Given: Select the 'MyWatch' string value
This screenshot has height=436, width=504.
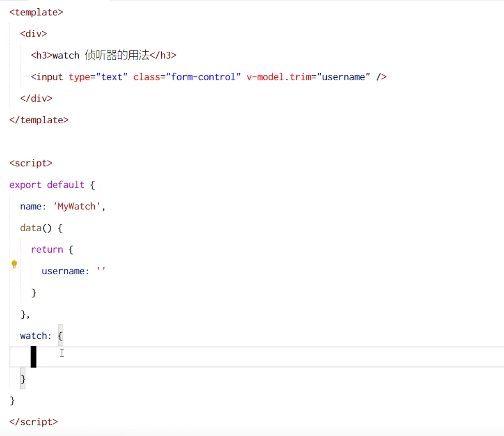Looking at the screenshot, I should pyautogui.click(x=77, y=206).
